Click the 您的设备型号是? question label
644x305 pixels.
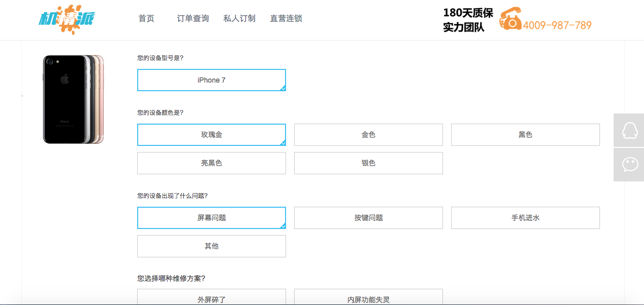click(x=160, y=58)
